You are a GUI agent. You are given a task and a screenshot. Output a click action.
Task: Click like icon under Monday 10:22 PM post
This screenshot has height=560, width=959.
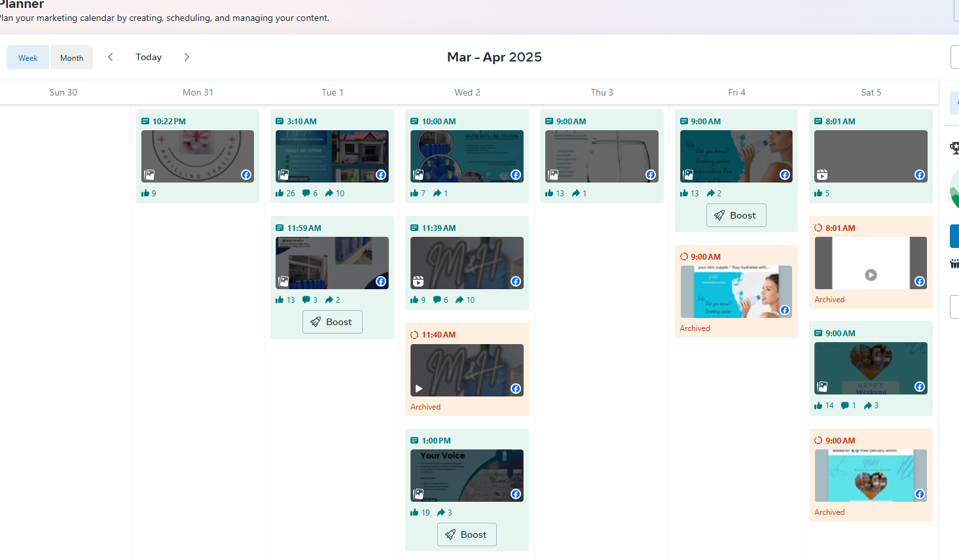pos(145,193)
